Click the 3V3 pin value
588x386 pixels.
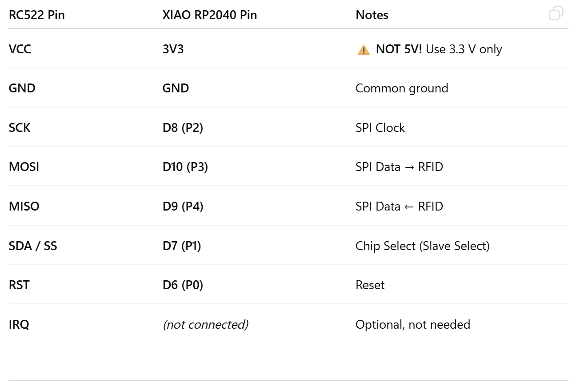(173, 49)
